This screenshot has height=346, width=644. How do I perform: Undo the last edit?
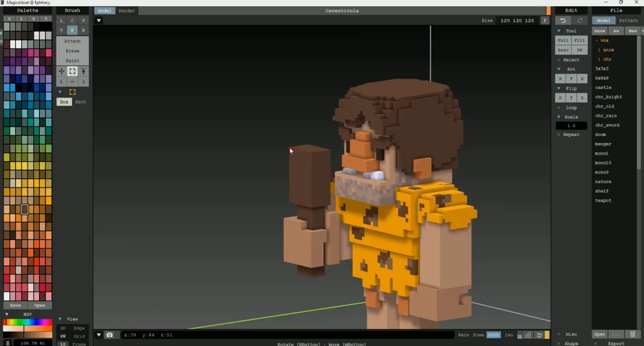pos(563,21)
